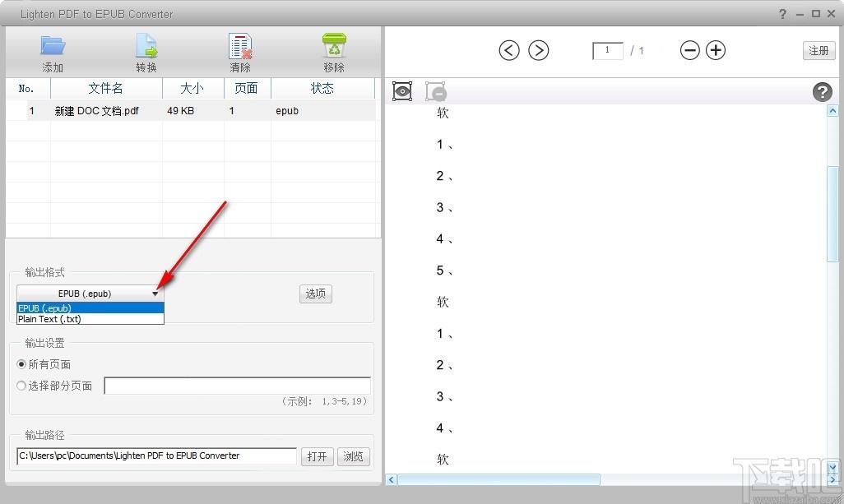Click the Add files folder icon
The width and height of the screenshot is (844, 504).
(53, 46)
